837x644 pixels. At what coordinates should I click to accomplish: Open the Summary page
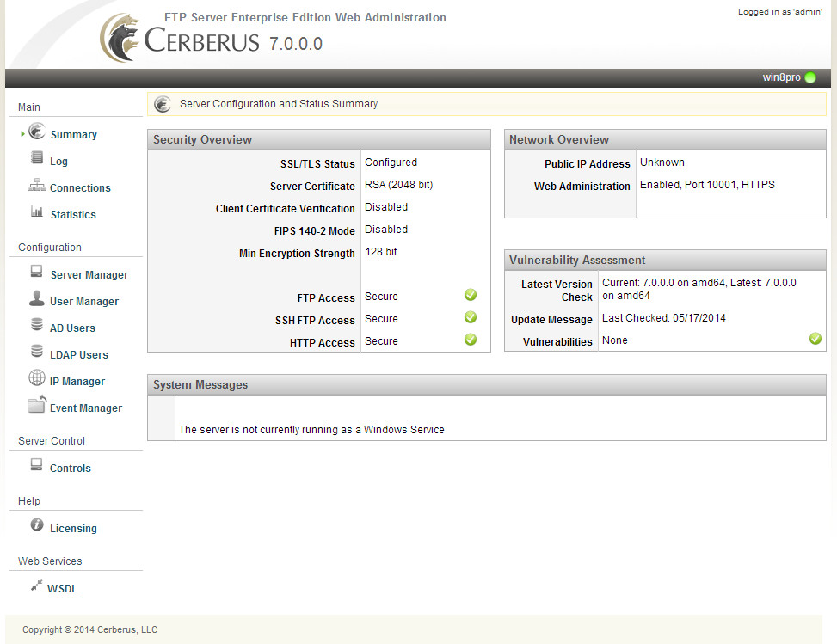[74, 134]
